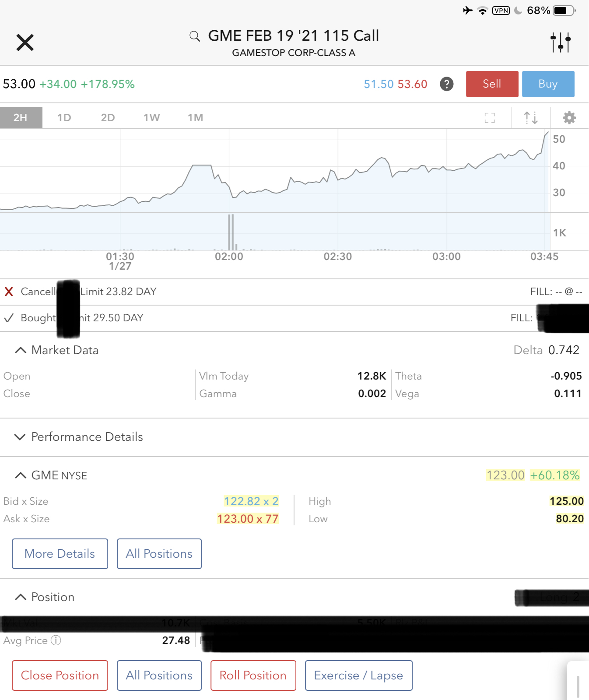Expand chart to full screen
589x700 pixels.
point(490,118)
